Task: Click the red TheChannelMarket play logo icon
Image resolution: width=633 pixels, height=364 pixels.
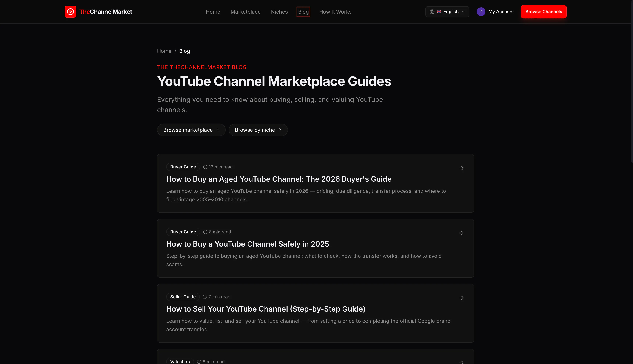Action: point(70,12)
